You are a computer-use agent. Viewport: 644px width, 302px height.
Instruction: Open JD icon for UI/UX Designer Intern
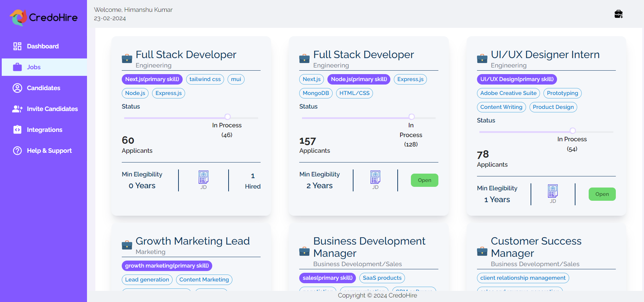coord(552,191)
